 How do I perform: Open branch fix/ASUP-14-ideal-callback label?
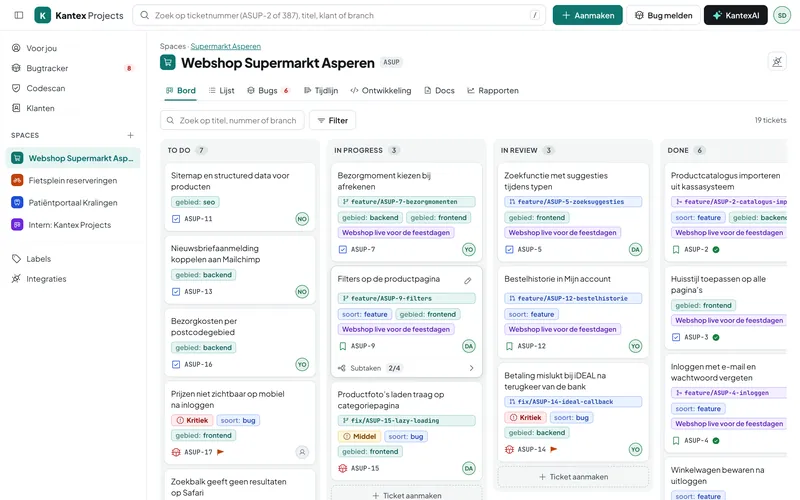click(573, 402)
